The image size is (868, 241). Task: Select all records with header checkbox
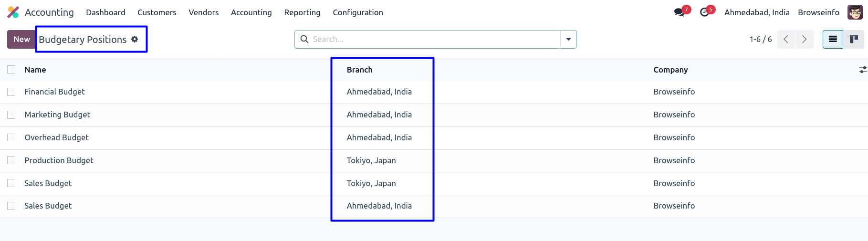pos(11,70)
